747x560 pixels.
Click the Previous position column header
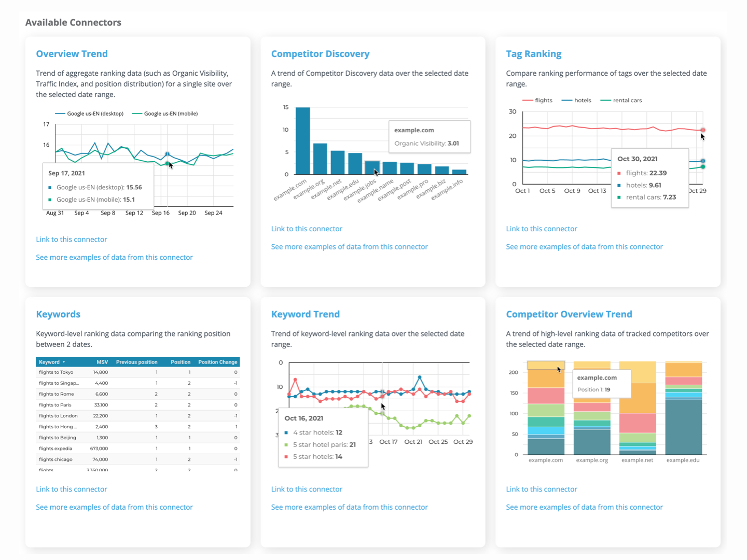pos(136,362)
